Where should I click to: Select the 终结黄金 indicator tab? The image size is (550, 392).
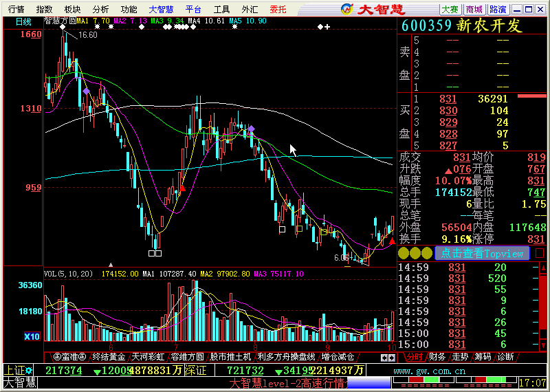[109, 357]
